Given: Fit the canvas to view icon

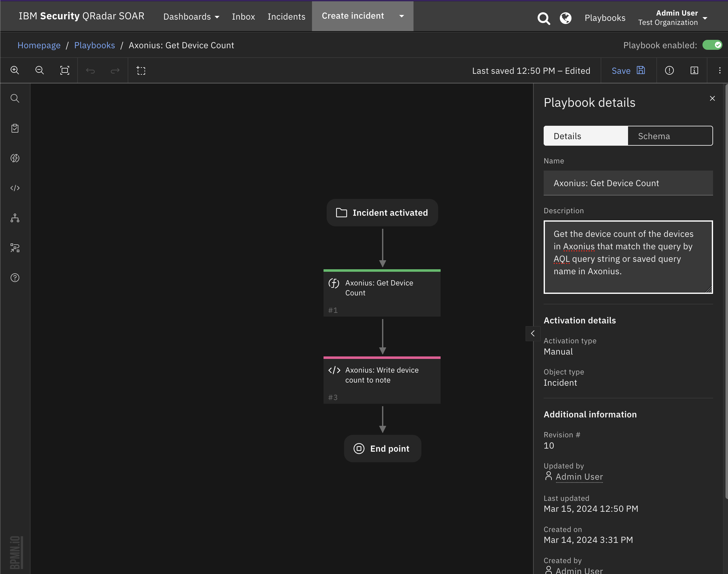Looking at the screenshot, I should click(64, 70).
